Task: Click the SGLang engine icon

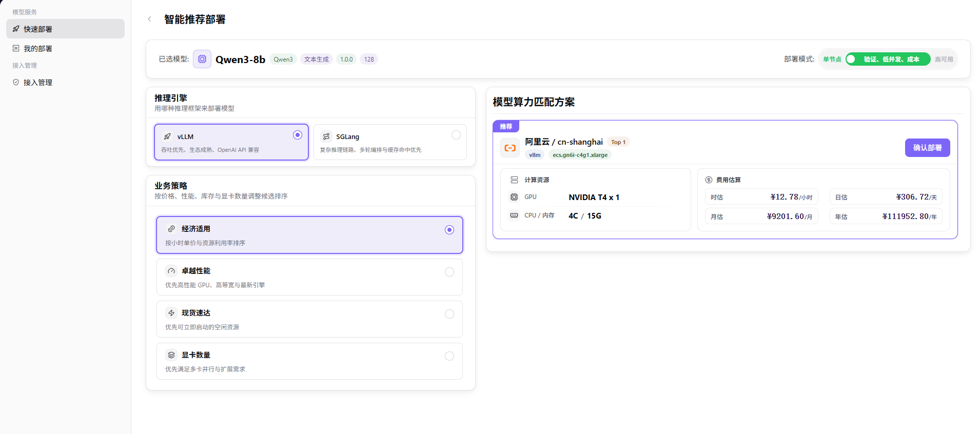Action: [x=326, y=136]
